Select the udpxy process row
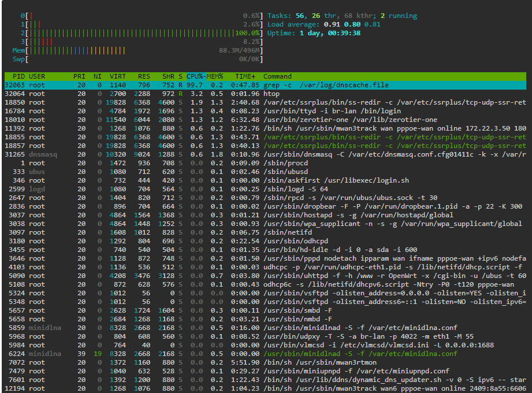The height and width of the screenshot is (393, 532). coord(265,336)
